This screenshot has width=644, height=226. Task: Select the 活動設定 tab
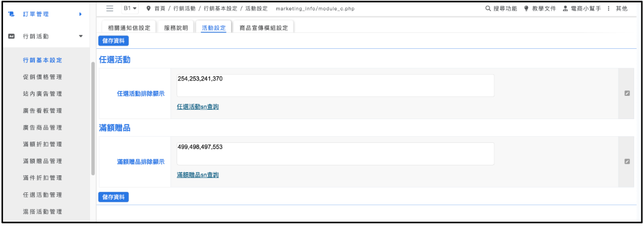click(214, 27)
